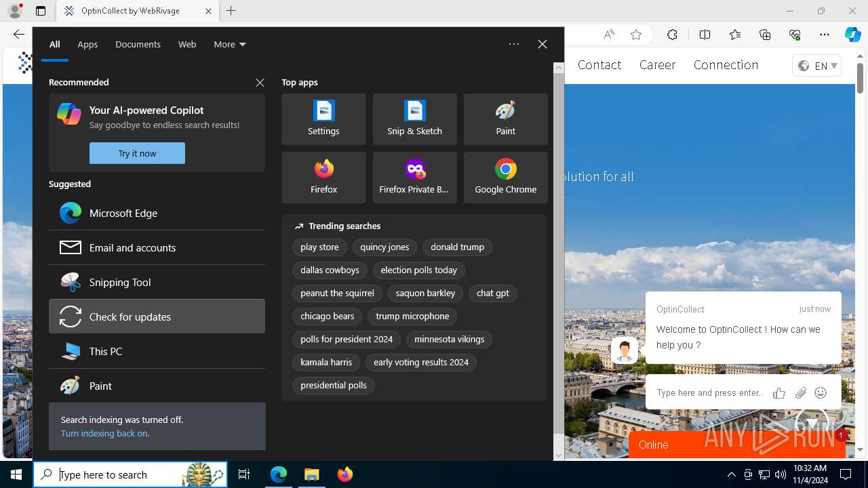The width and height of the screenshot is (868, 488).
Task: Focus the taskbar search box
Action: coord(130,474)
